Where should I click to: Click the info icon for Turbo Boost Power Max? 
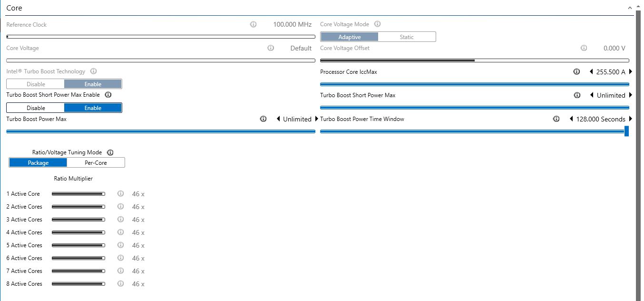tap(263, 119)
